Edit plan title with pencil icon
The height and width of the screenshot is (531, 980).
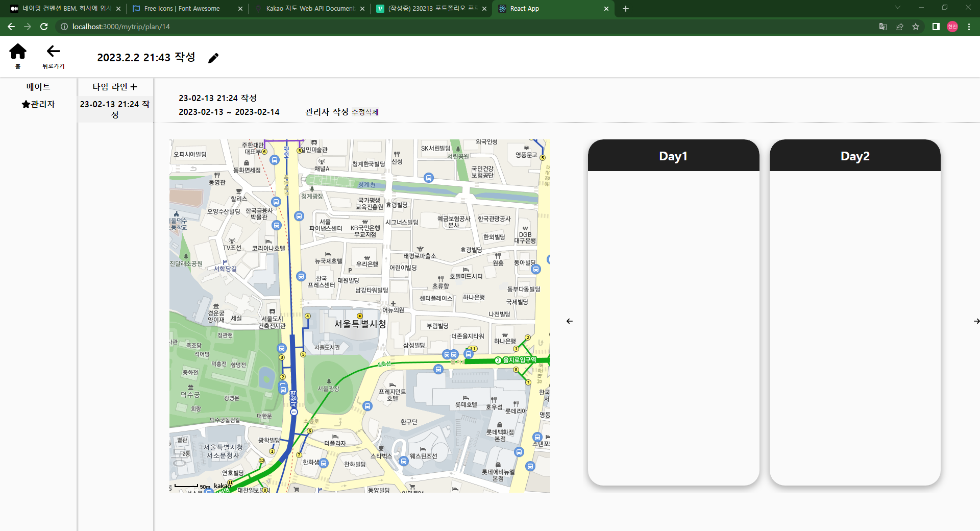coord(213,58)
